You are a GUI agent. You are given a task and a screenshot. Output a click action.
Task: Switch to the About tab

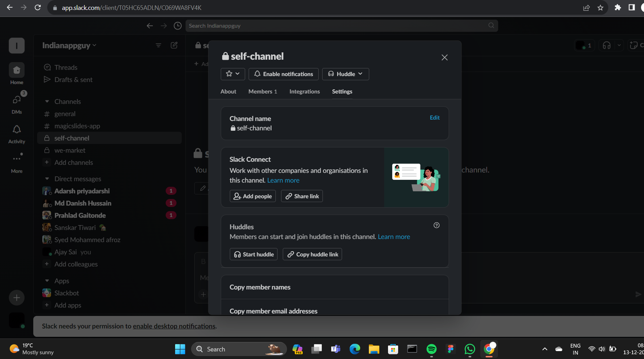[x=228, y=91]
